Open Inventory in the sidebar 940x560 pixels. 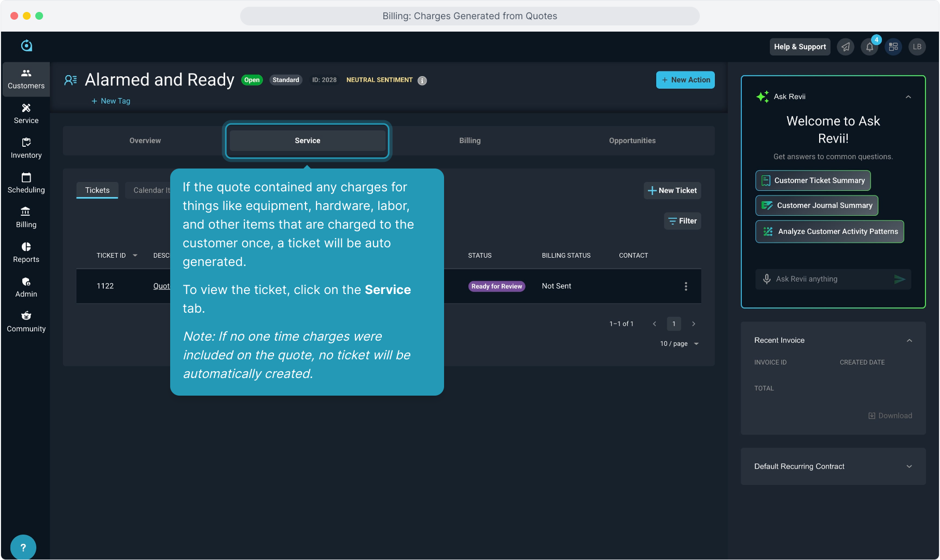(26, 148)
